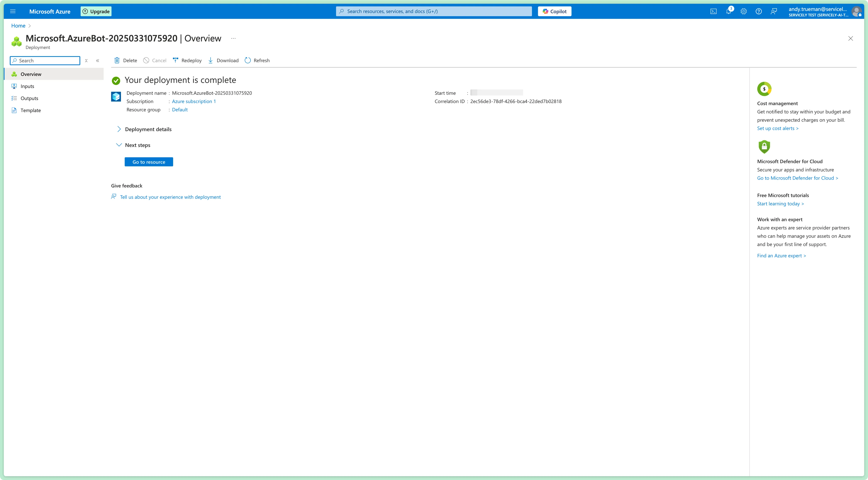Viewport: 868px width, 480px height.
Task: Focus the sidebar Search field
Action: pyautogui.click(x=45, y=61)
